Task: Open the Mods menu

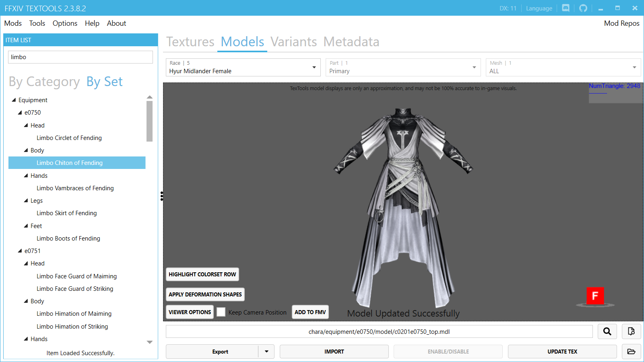Action: [x=13, y=23]
